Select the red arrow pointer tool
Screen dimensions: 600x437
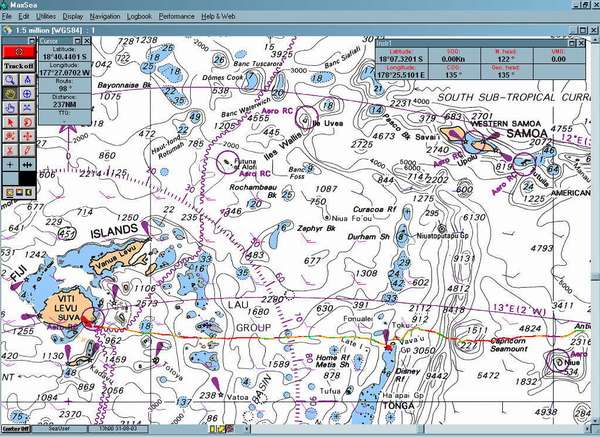[x=10, y=122]
